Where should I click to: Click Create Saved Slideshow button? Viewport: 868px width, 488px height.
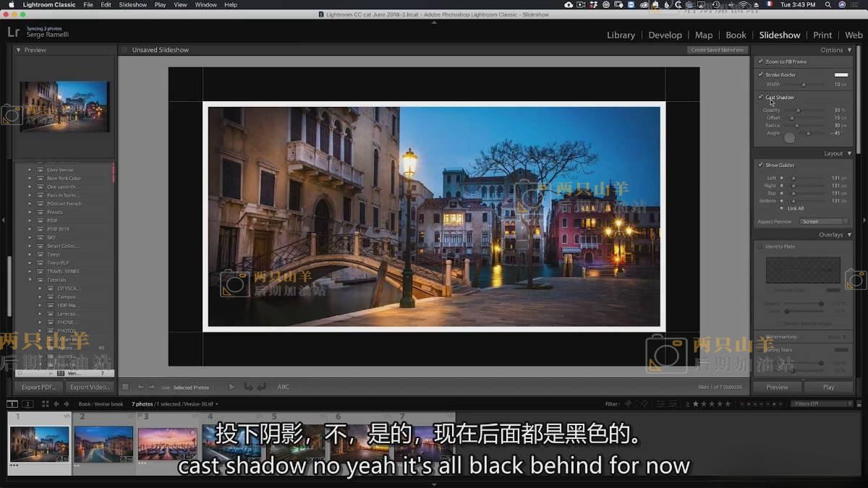717,50
